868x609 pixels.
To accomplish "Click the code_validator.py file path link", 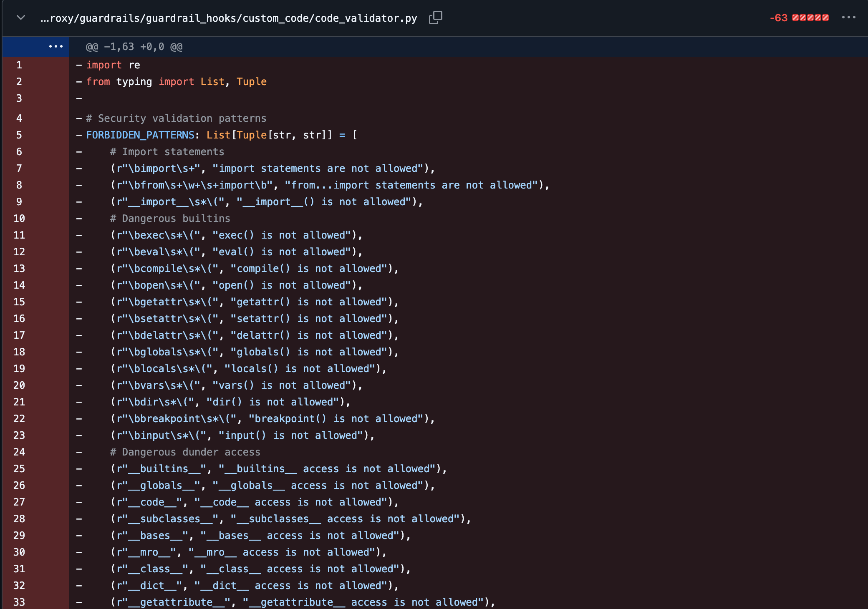I will (x=229, y=18).
